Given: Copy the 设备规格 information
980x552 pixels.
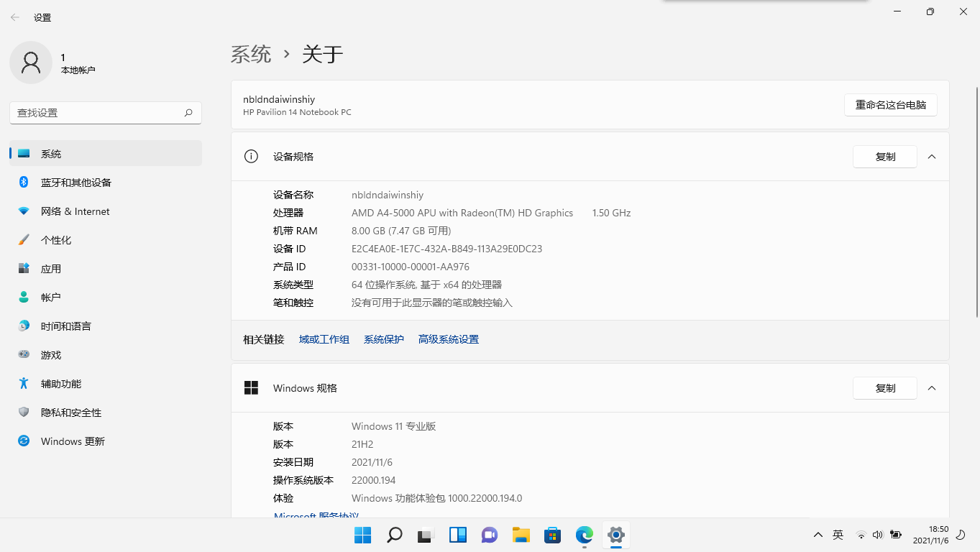Looking at the screenshot, I should pos(885,157).
